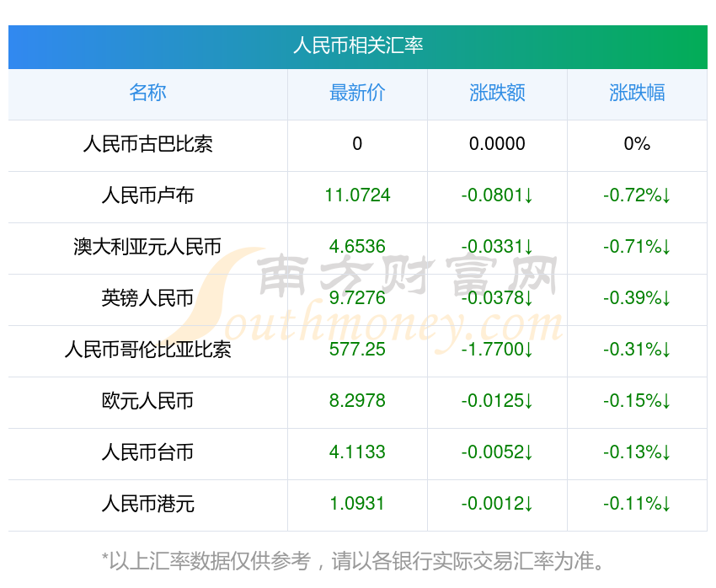The image size is (716, 588).
Task: Click change amount 0.0000
Action: click(x=497, y=144)
